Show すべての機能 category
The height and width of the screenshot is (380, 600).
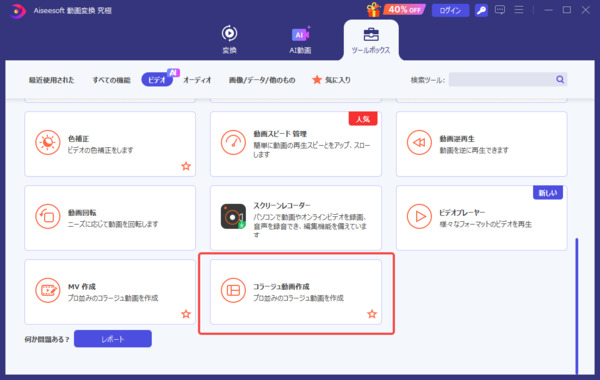click(x=112, y=80)
